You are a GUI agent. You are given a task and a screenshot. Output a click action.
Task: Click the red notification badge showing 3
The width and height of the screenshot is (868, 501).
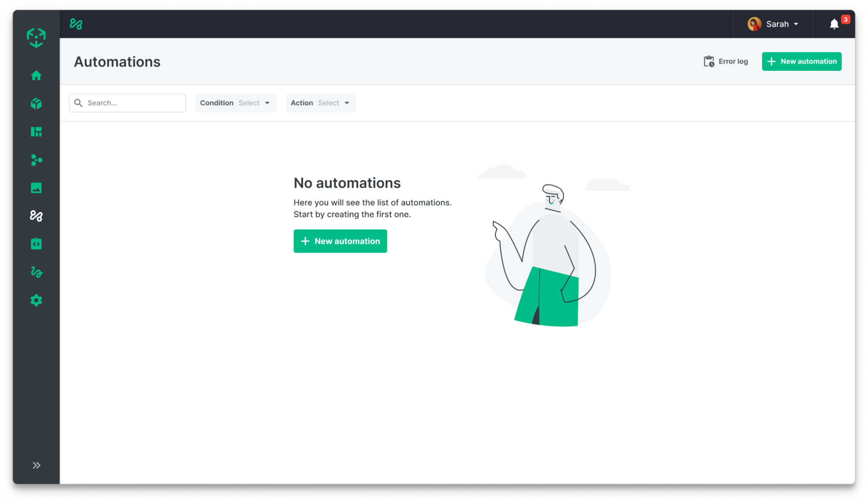(x=845, y=20)
